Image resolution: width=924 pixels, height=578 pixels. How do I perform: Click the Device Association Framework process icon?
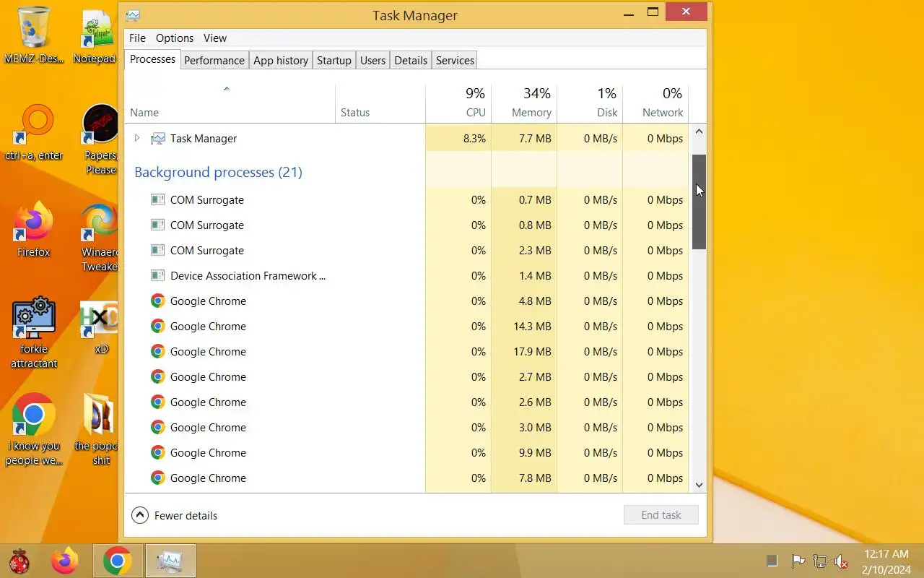[x=157, y=275]
